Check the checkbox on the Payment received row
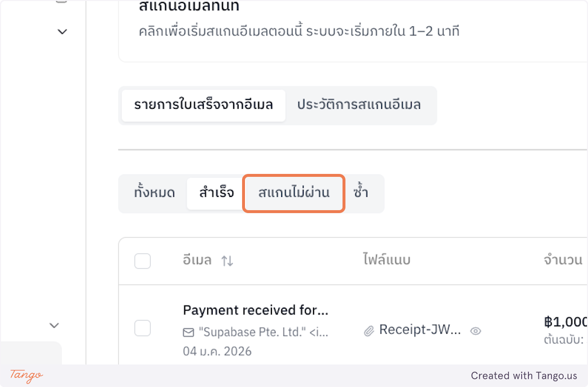 143,328
